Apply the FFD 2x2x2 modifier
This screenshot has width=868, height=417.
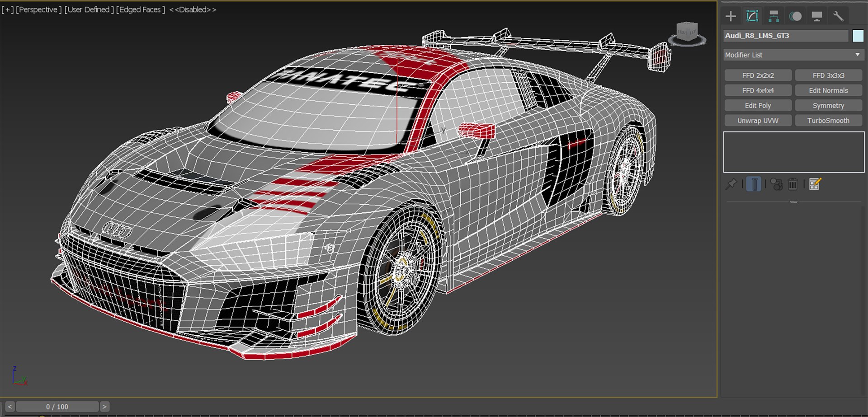pyautogui.click(x=758, y=75)
